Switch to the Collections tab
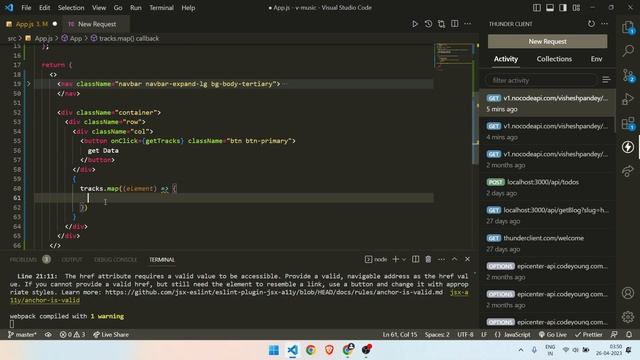 (554, 59)
